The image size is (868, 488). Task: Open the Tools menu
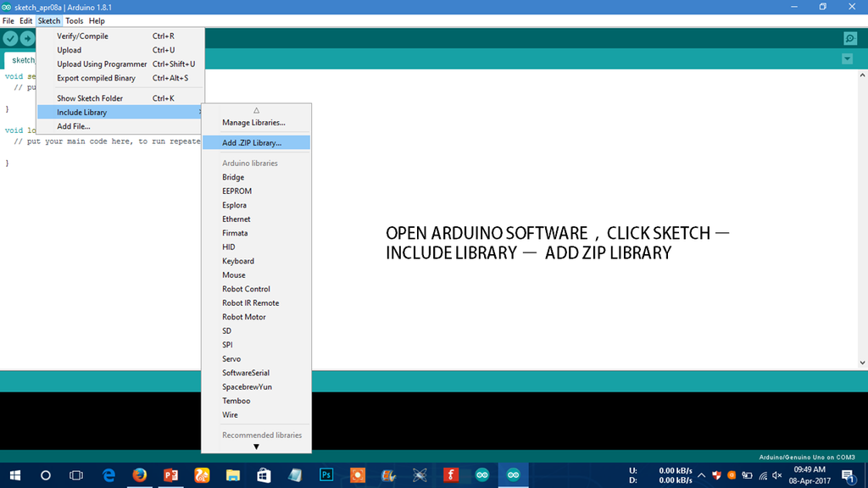pos(75,20)
